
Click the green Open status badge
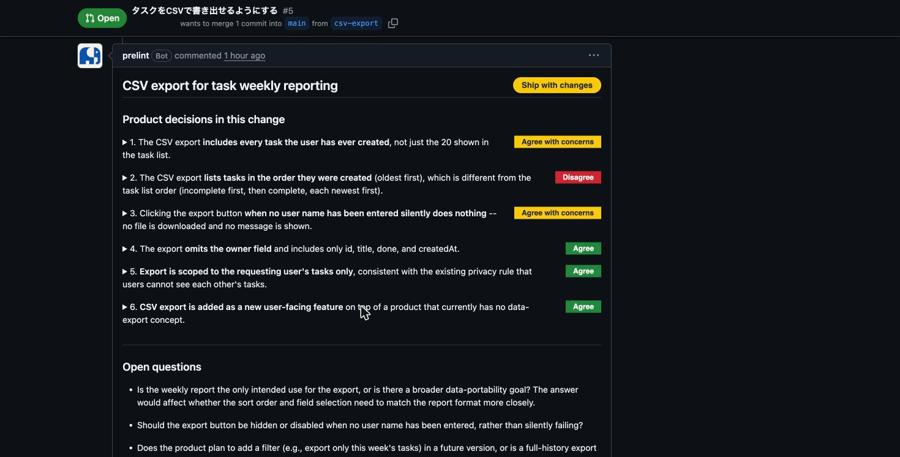(102, 18)
